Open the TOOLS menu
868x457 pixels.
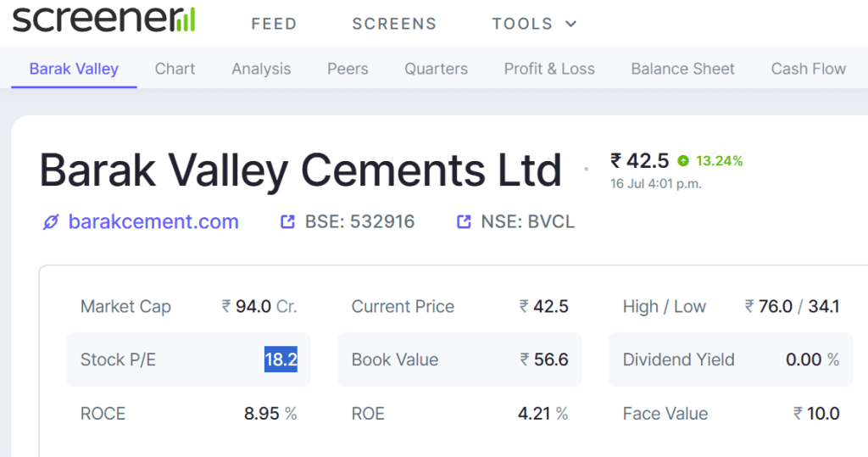click(x=535, y=24)
